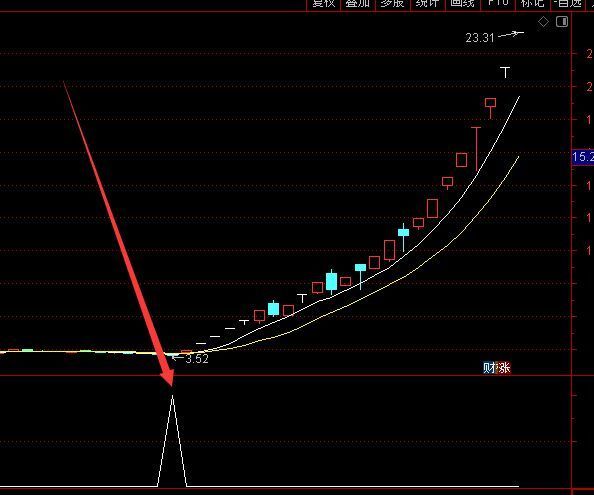Click the indicator signal spike peak
This screenshot has width=594, height=495.
(x=173, y=396)
